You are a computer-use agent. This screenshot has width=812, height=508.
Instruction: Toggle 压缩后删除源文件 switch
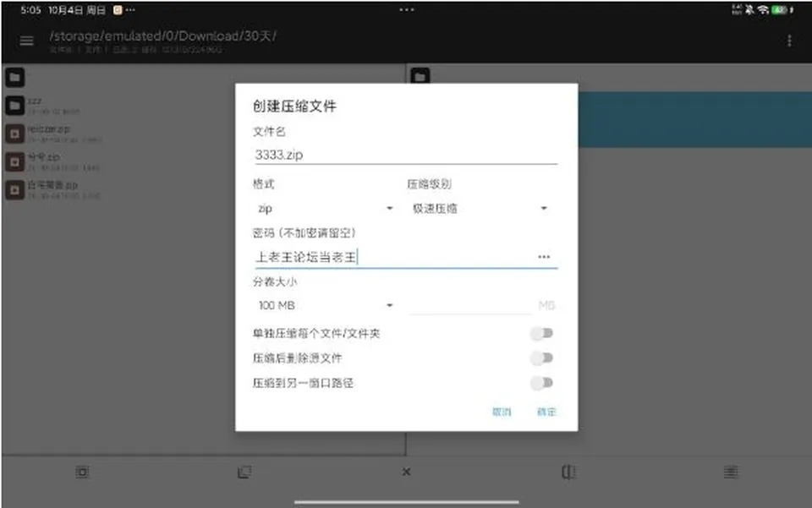(x=542, y=358)
